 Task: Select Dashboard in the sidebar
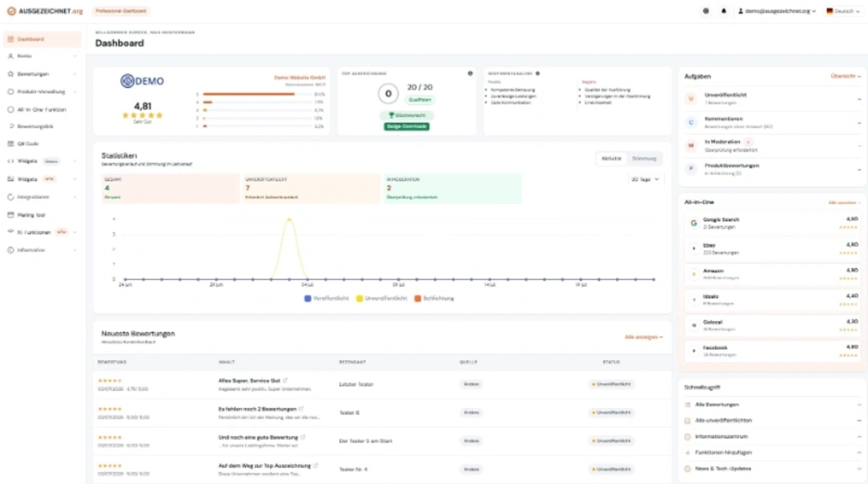coord(41,40)
